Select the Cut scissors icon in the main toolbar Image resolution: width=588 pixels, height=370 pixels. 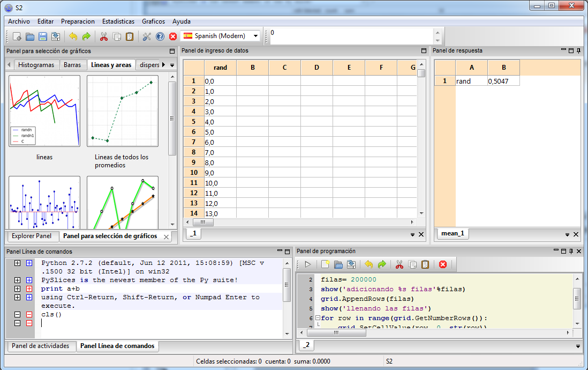coord(104,36)
